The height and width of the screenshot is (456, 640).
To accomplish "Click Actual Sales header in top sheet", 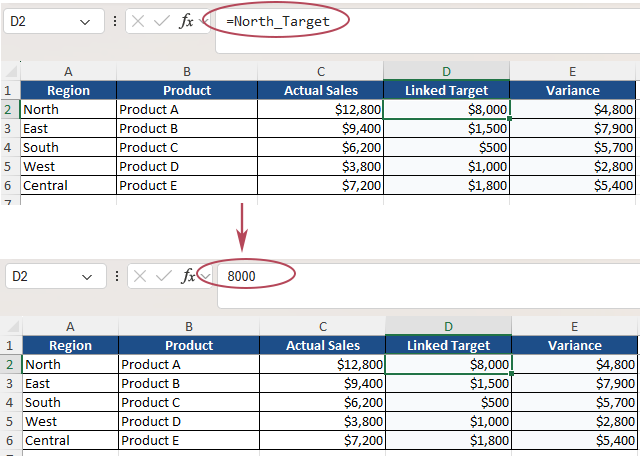I will [x=321, y=90].
